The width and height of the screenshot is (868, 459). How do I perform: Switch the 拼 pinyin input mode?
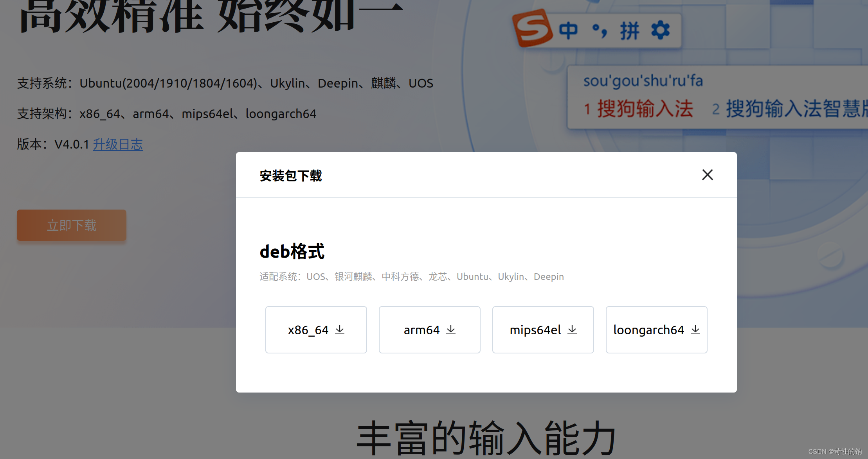pos(629,30)
